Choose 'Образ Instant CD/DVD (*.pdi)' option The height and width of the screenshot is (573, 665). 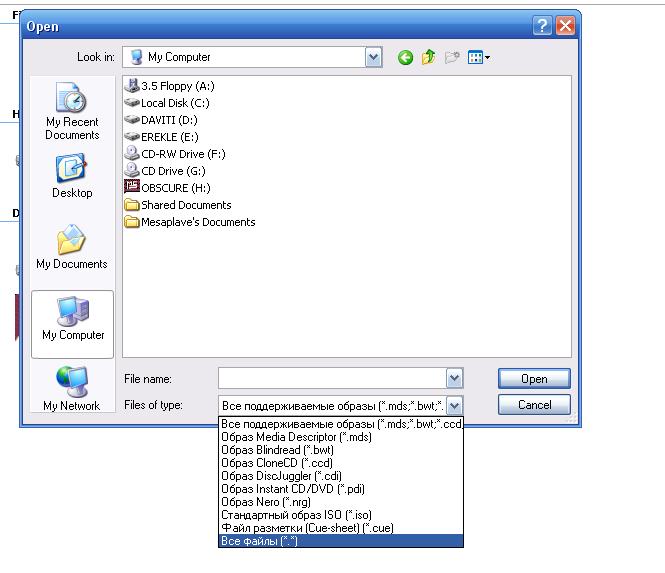(x=341, y=489)
